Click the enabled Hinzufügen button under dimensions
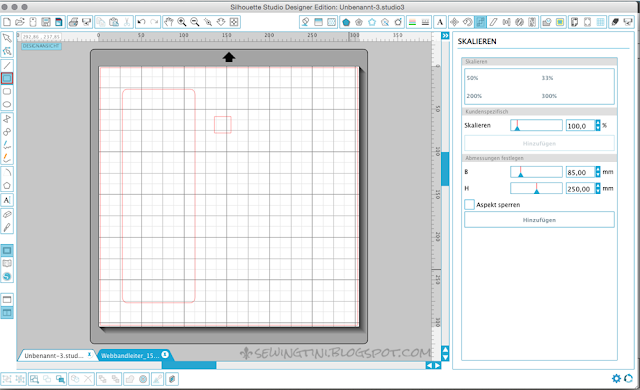The height and width of the screenshot is (390, 640). point(539,219)
